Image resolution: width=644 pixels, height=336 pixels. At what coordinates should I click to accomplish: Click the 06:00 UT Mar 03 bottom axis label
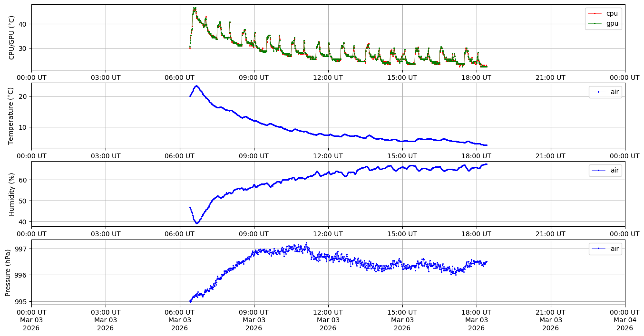(x=179, y=320)
